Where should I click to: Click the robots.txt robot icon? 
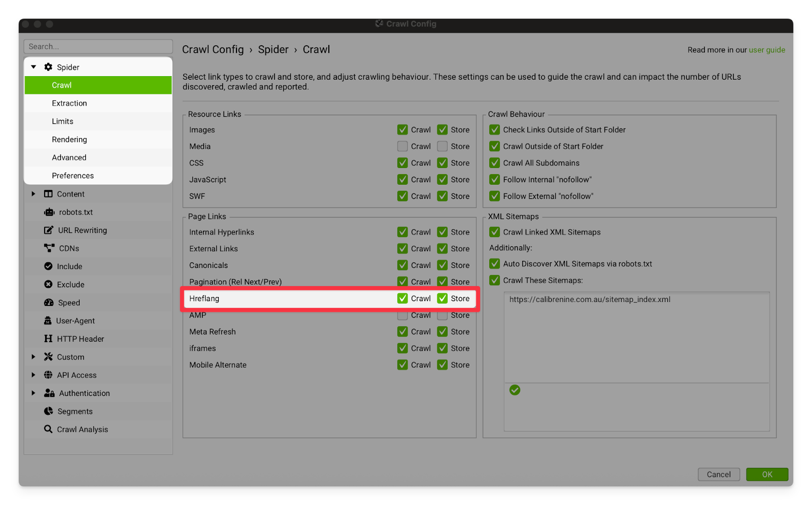pos(49,212)
